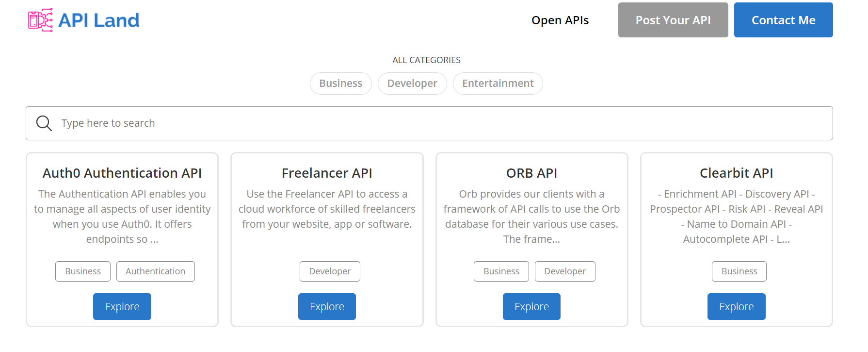Select Developer tag on ORB API card
This screenshot has width=868, height=352.
(x=565, y=271)
